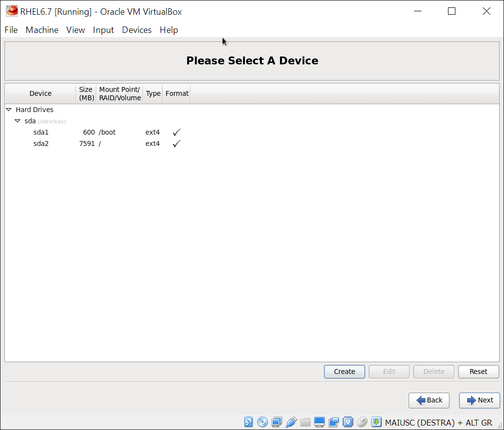The image size is (504, 430).
Task: Click the format checkmark for sda1
Action: (x=176, y=132)
